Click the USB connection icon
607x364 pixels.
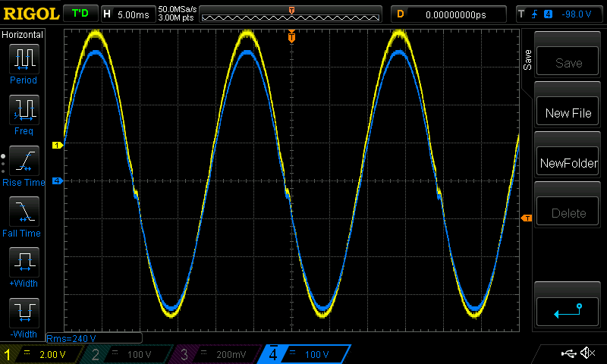click(568, 354)
